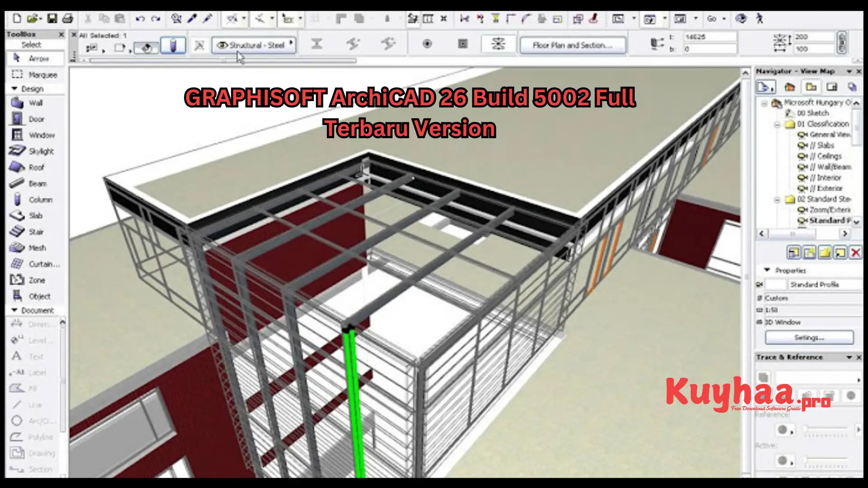
Task: Click the column top height field
Action: coord(710,37)
